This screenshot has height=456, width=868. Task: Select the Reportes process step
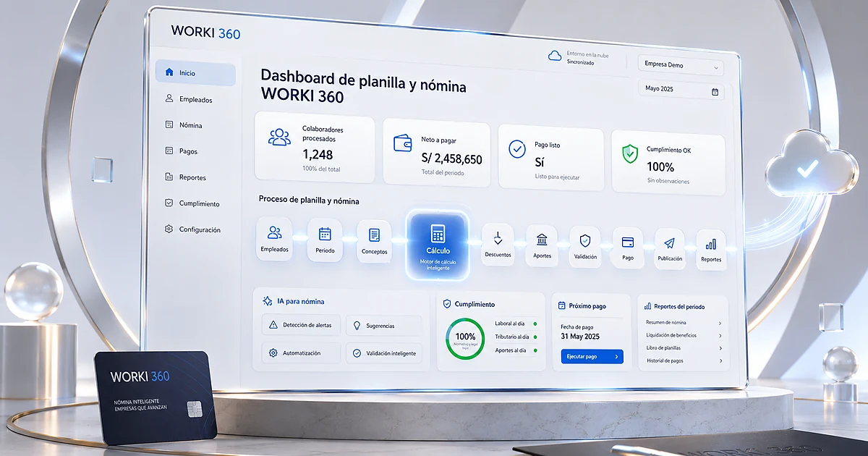pos(711,250)
